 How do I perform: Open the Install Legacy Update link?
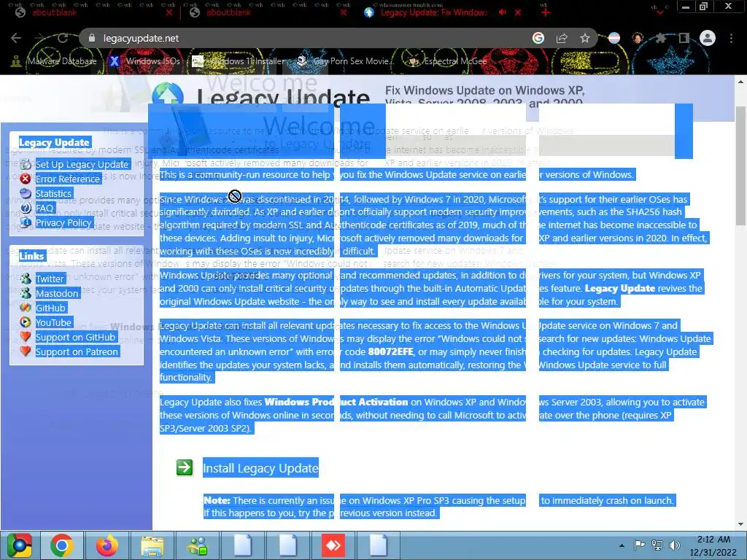pyautogui.click(x=260, y=468)
